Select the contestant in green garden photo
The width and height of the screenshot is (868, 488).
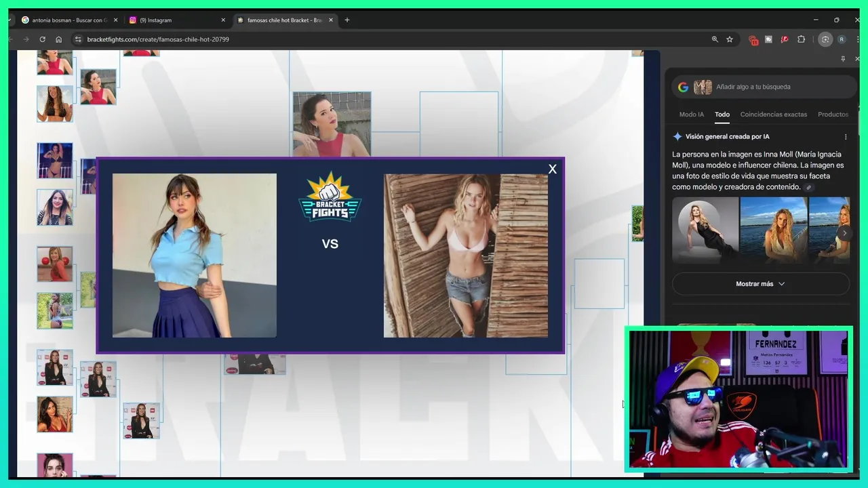(55, 310)
